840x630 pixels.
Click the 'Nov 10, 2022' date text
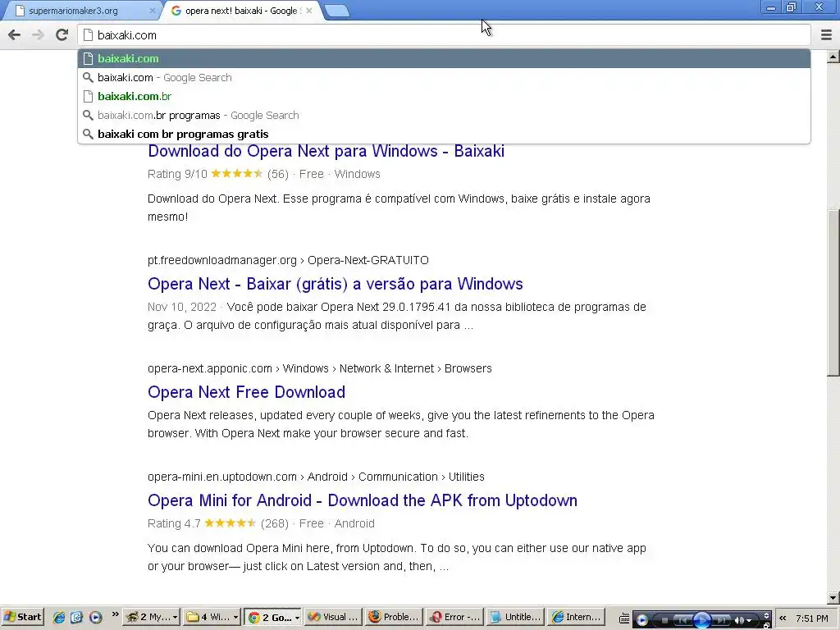click(182, 307)
